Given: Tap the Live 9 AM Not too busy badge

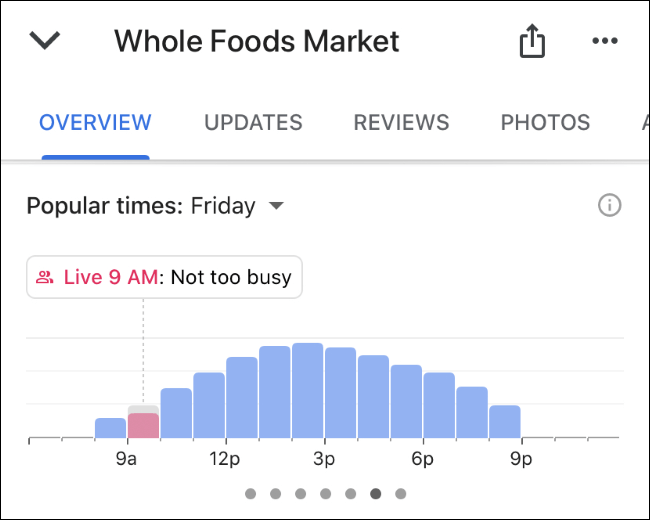Looking at the screenshot, I should 164,277.
